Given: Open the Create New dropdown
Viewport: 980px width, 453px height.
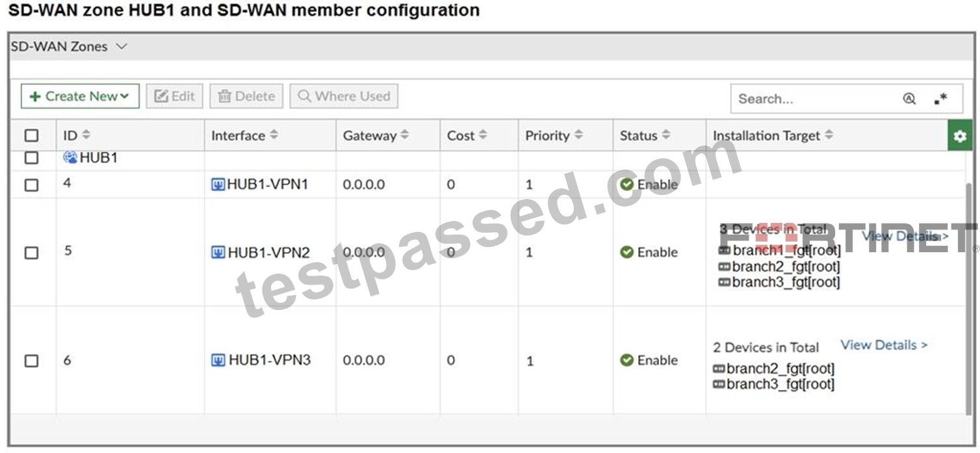Looking at the screenshot, I should [x=80, y=96].
